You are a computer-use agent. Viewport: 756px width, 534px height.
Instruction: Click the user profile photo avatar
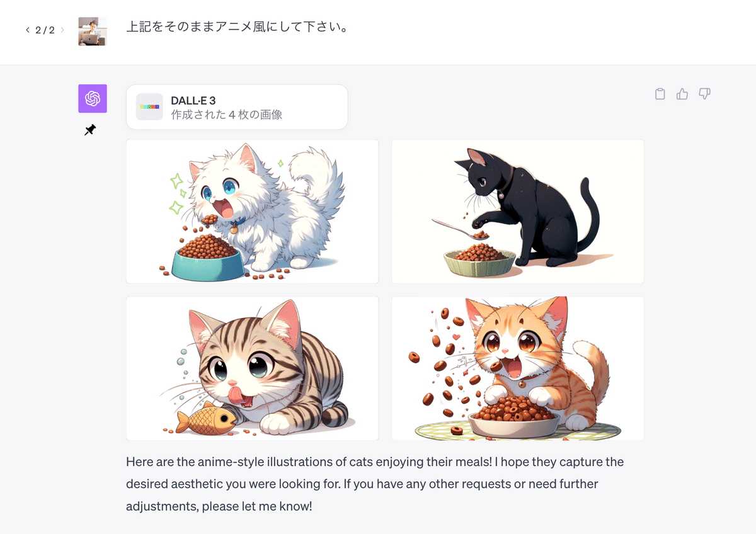coord(93,31)
